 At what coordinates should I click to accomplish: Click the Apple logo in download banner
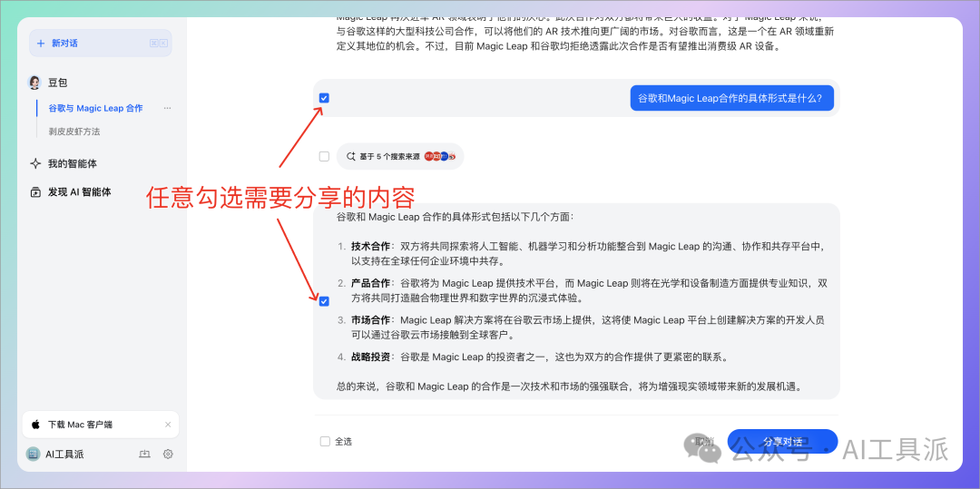point(35,424)
